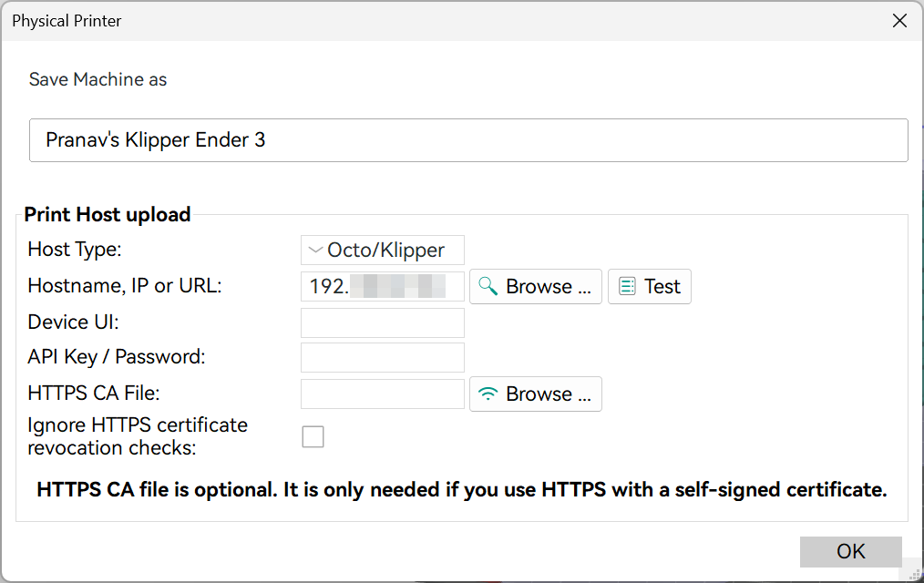Click the HTTPS CA File text field
This screenshot has width=924, height=583.
pos(383,394)
